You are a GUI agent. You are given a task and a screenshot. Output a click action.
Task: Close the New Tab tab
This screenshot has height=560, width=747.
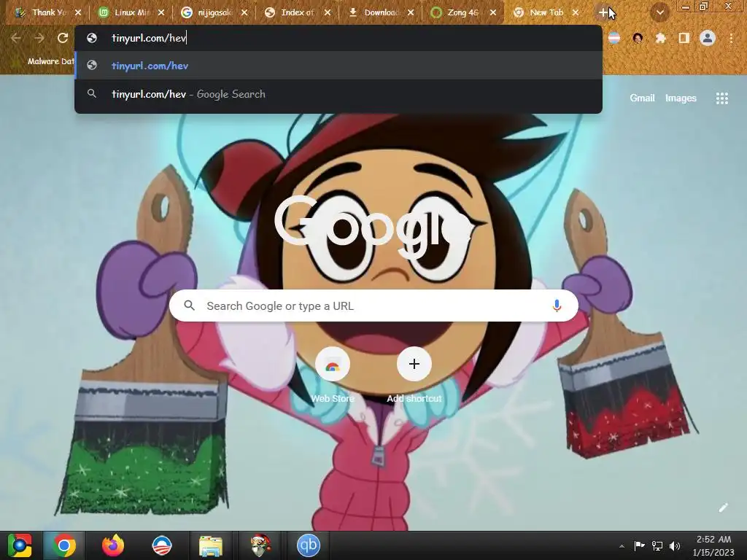pyautogui.click(x=576, y=13)
